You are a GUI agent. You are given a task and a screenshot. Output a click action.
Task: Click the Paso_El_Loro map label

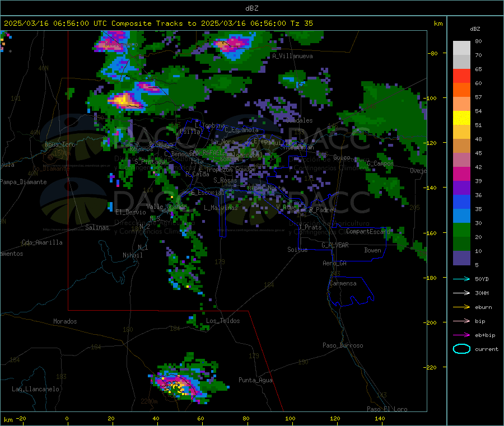387,409
